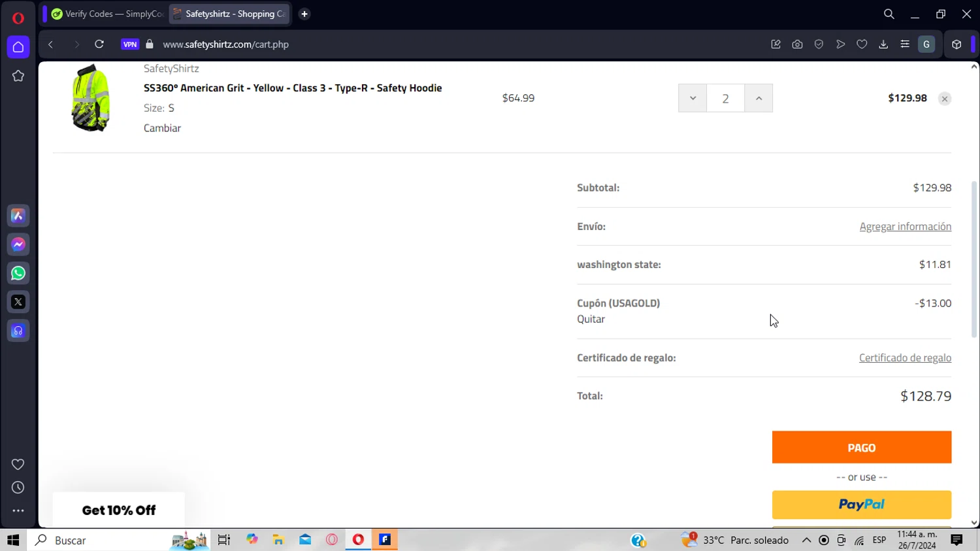
Task: Open the G extension icon
Action: [926, 44]
